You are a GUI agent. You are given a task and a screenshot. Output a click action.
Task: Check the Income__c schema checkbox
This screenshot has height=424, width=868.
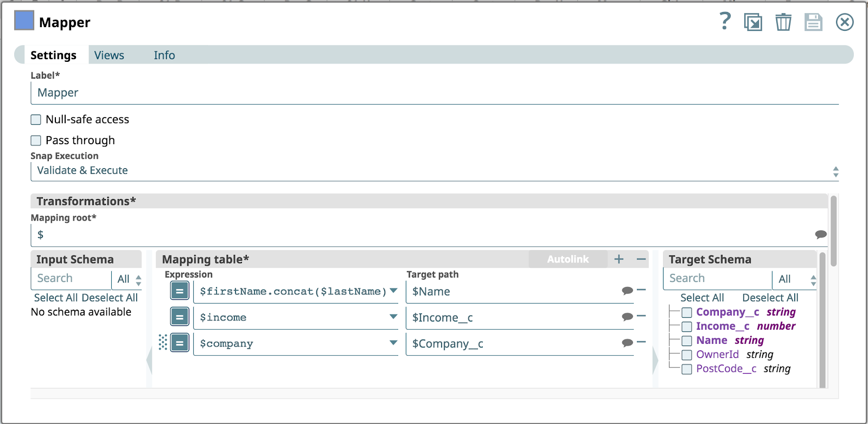click(x=687, y=326)
